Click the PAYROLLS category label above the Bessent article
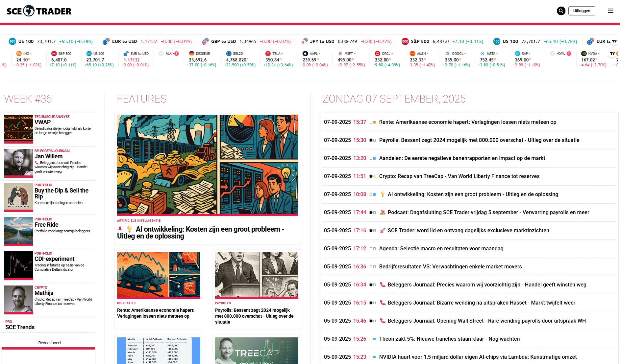620x364 pixels. click(x=223, y=303)
